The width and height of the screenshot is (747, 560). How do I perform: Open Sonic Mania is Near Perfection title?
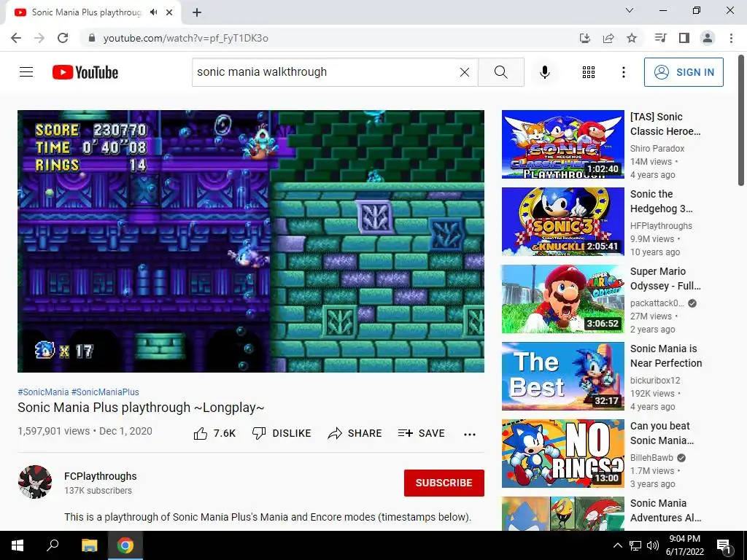(666, 356)
